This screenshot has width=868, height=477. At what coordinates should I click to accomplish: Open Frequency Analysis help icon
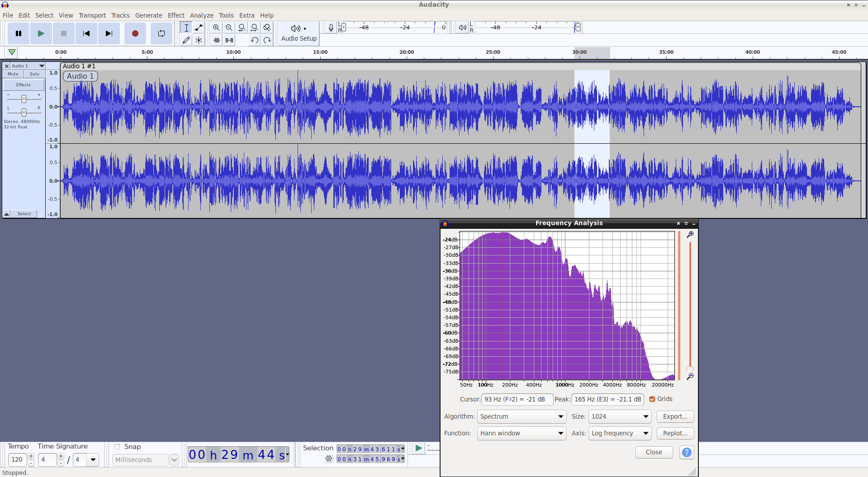[x=687, y=452]
